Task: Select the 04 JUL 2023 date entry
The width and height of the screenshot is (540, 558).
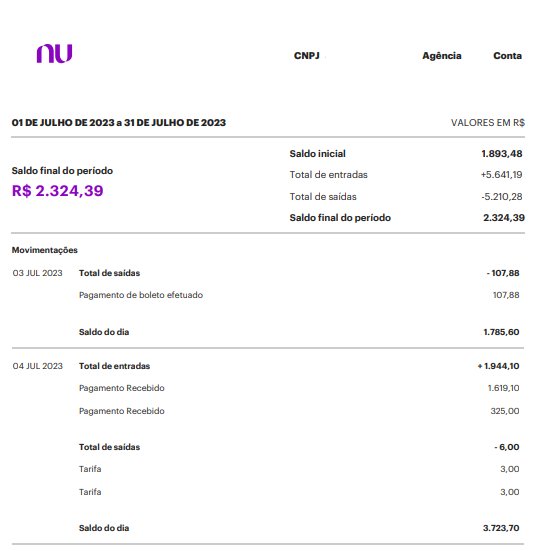Action: pyautogui.click(x=37, y=366)
